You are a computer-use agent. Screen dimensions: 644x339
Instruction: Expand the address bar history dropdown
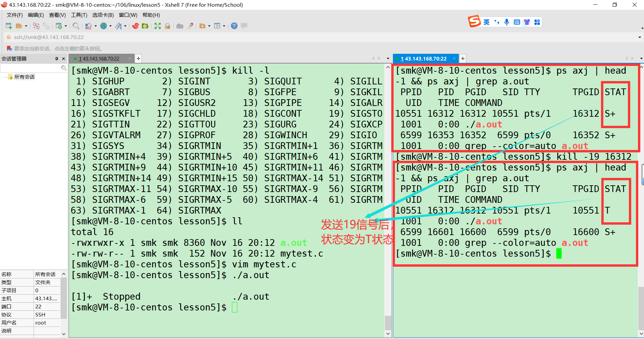(639, 37)
